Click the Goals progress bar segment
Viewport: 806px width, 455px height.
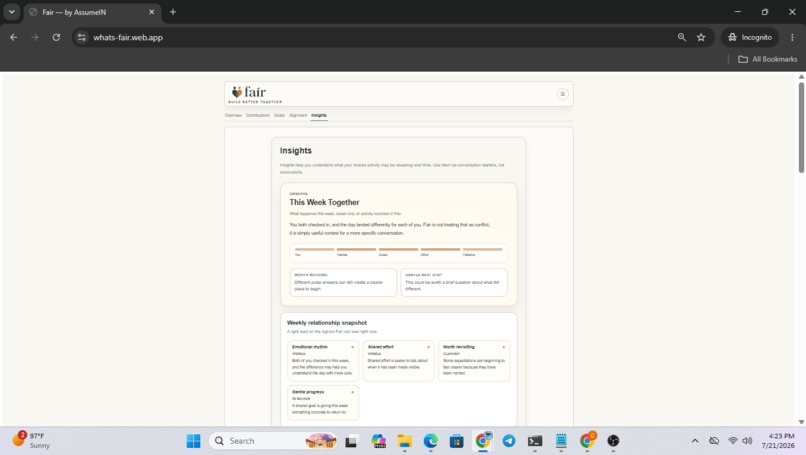(398, 251)
